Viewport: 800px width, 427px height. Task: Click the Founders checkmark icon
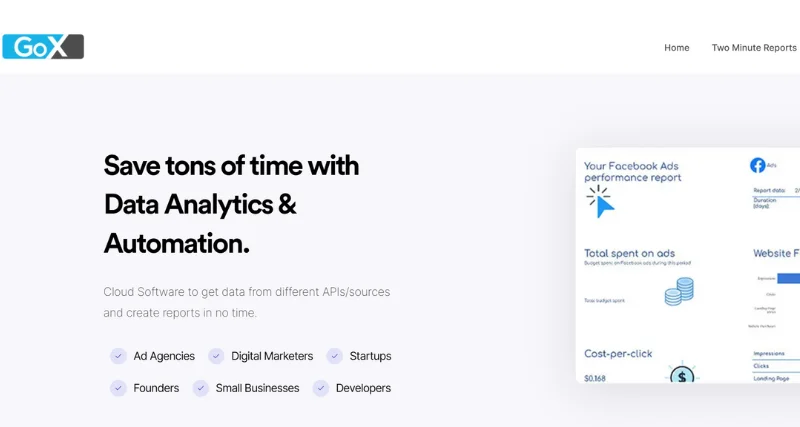coord(118,388)
